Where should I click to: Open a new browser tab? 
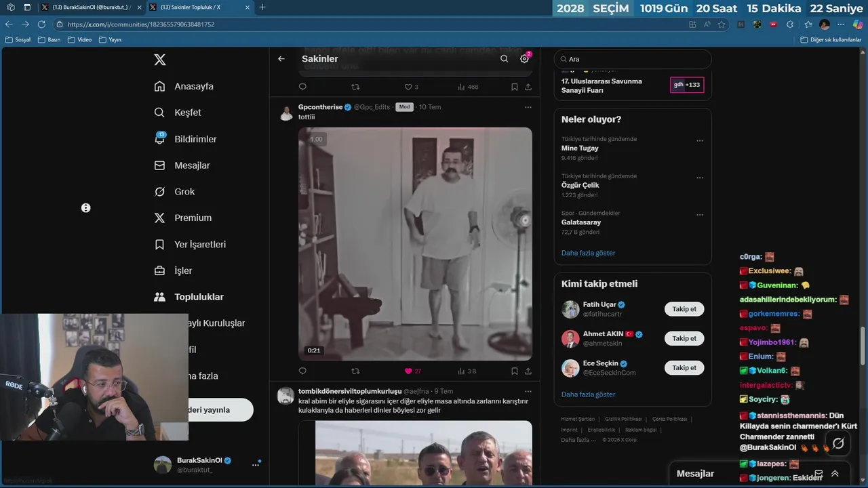pyautogui.click(x=262, y=7)
